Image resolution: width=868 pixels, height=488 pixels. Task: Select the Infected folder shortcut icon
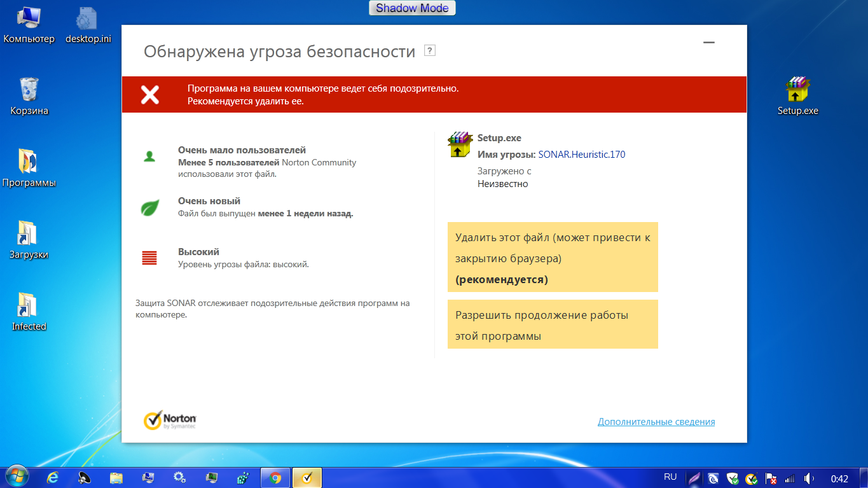click(29, 312)
